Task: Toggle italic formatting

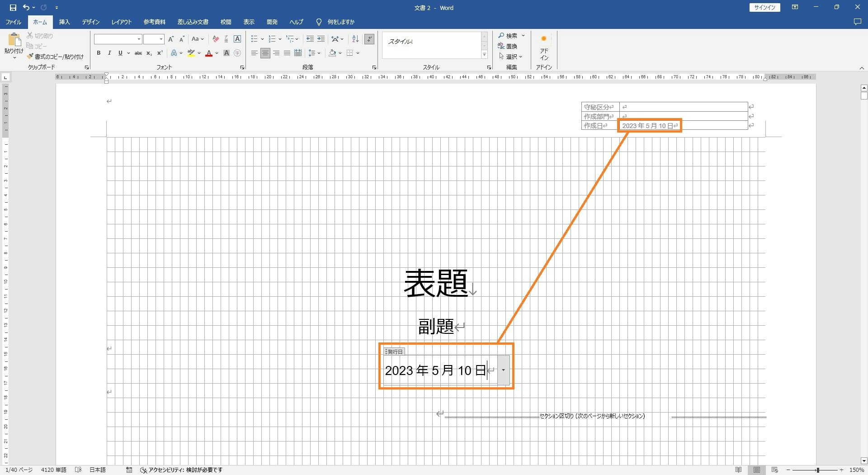Action: pyautogui.click(x=109, y=53)
